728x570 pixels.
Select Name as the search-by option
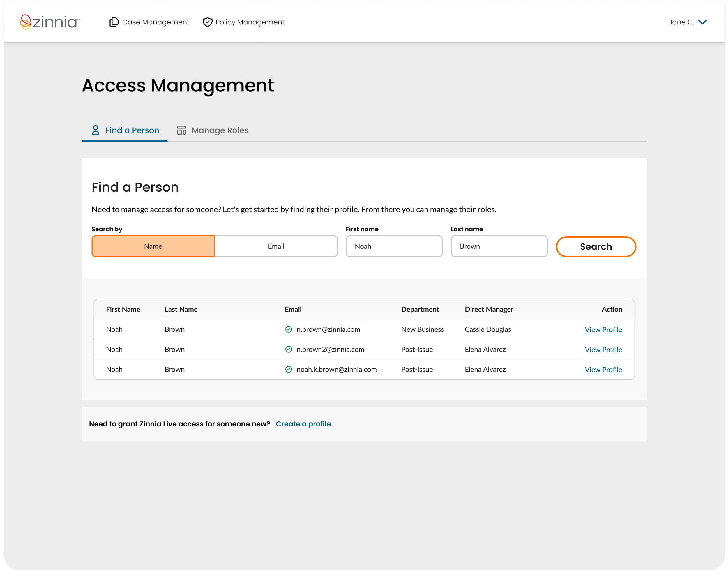tap(153, 246)
